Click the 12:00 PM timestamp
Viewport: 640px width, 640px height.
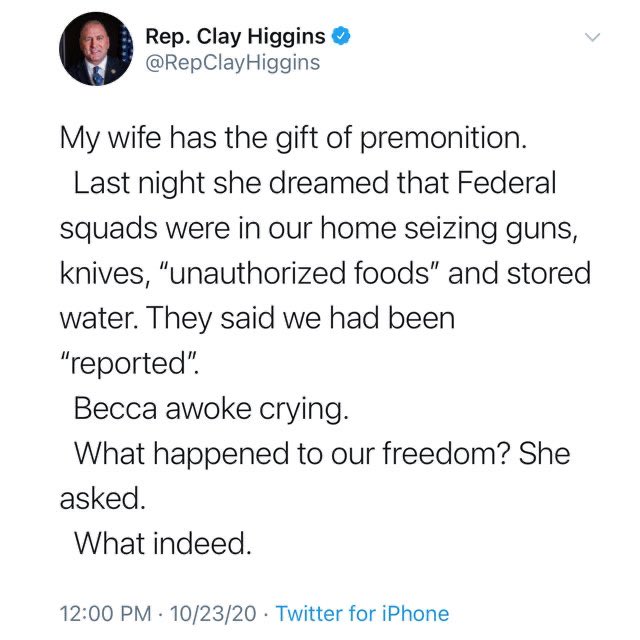[x=105, y=613]
